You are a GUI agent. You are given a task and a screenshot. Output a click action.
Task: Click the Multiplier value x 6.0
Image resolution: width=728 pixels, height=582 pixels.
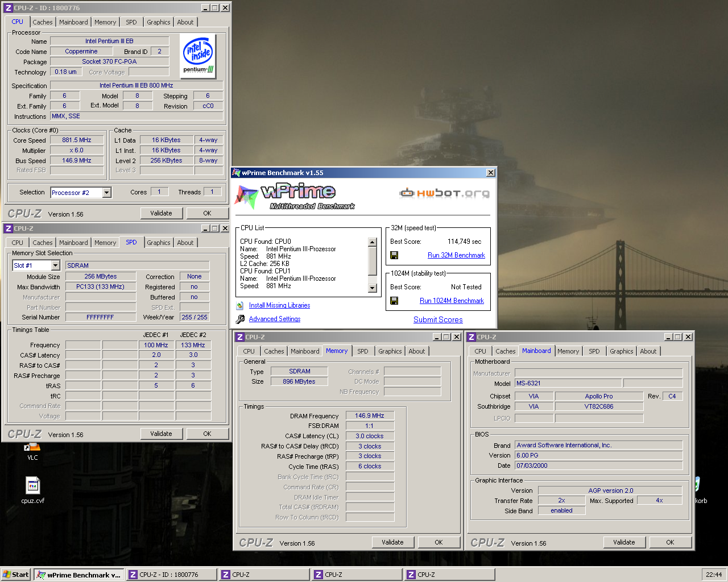pyautogui.click(x=77, y=150)
